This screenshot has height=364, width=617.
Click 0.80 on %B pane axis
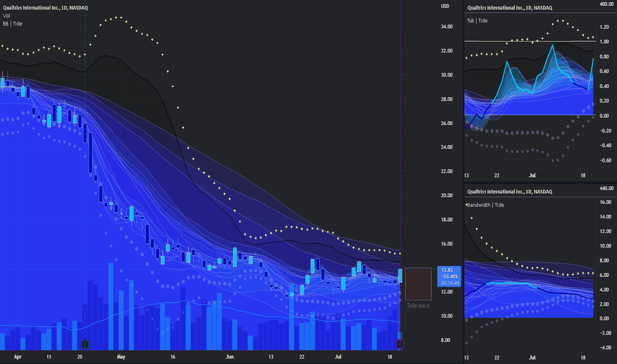(604, 57)
